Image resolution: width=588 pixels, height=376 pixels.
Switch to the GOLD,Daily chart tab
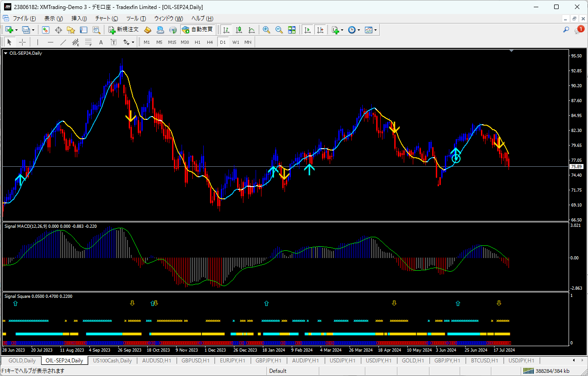[x=22, y=360]
